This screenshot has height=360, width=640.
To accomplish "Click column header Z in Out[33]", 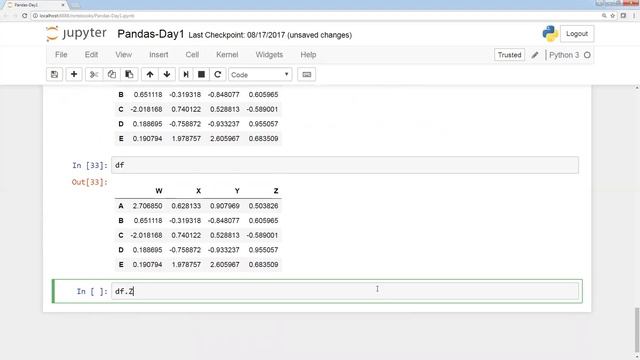I will tap(276, 191).
